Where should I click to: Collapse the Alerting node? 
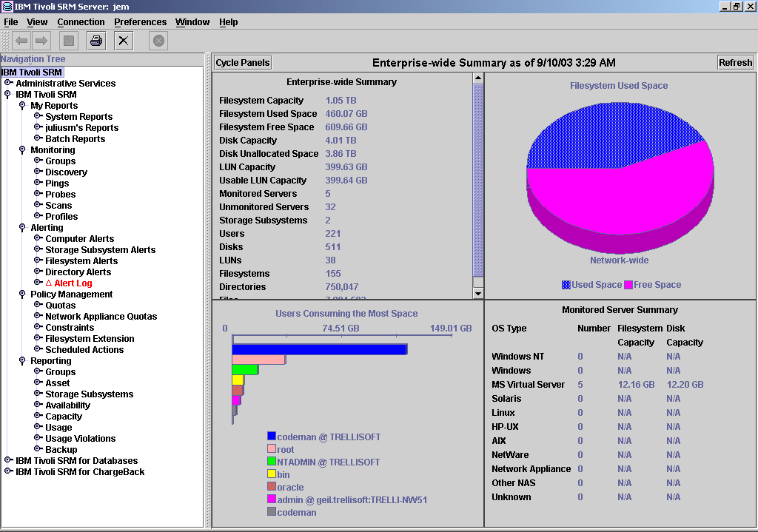(x=22, y=228)
